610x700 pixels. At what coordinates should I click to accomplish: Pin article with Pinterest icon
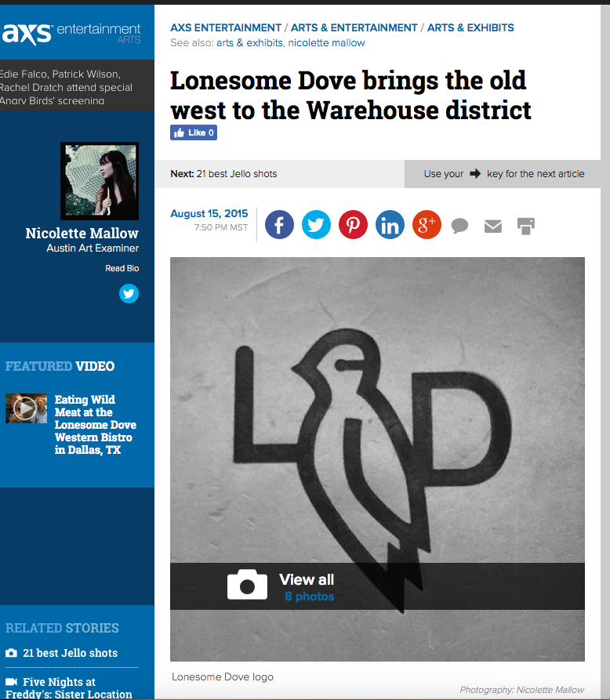pos(353,224)
